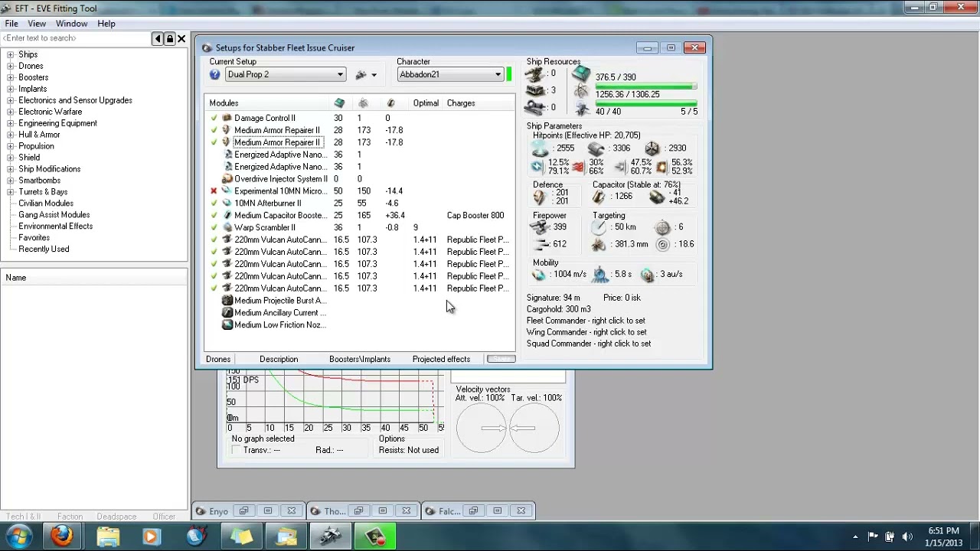The width and height of the screenshot is (980, 551).
Task: Click the Att. vel. velocity vector circle
Action: 482,428
